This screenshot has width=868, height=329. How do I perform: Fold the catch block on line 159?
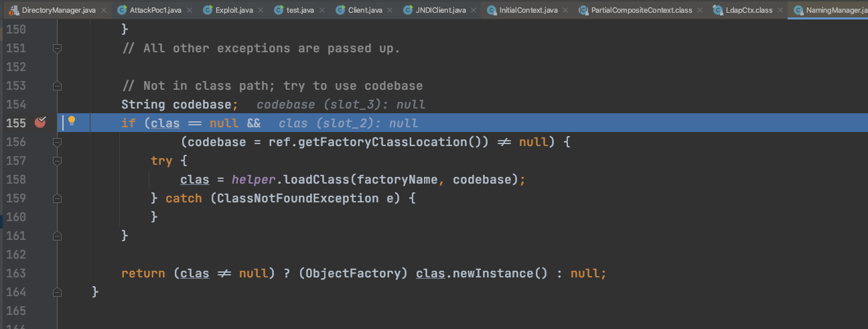point(57,198)
